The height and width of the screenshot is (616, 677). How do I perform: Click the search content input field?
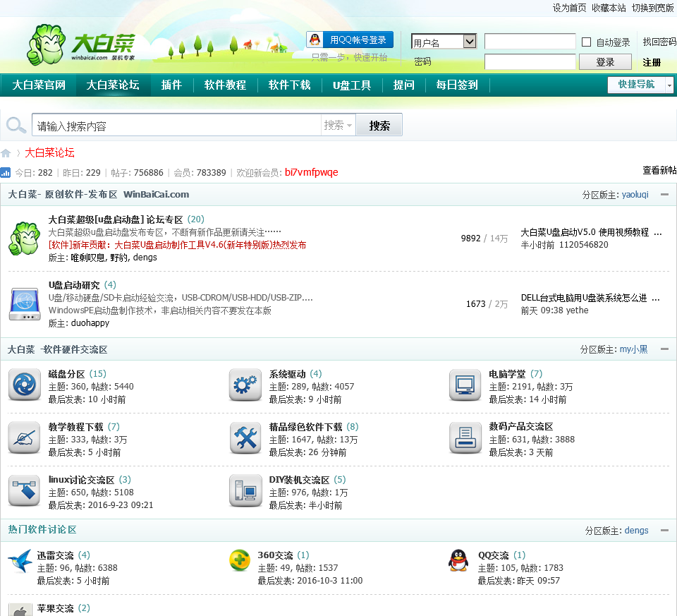click(x=176, y=126)
